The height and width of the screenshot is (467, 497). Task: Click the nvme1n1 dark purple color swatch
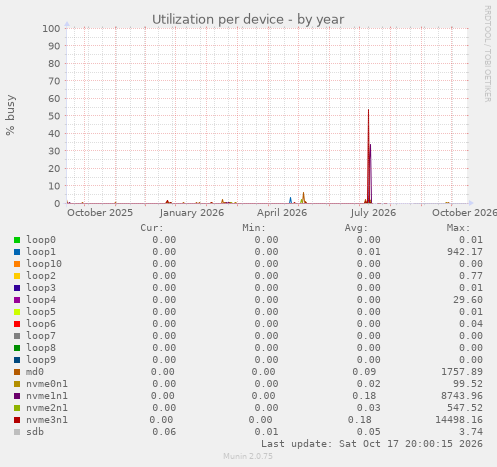point(17,396)
